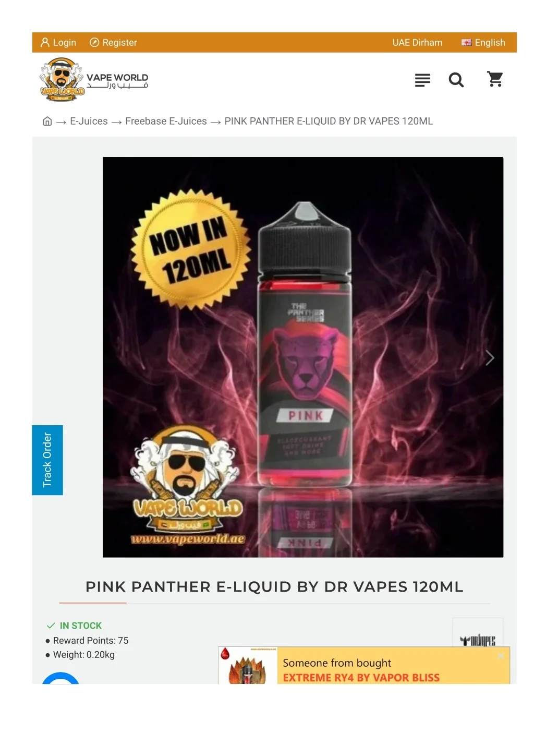Screen dimensions: 534x756
Task: Close the purchase notification popup
Action: pos(501,655)
